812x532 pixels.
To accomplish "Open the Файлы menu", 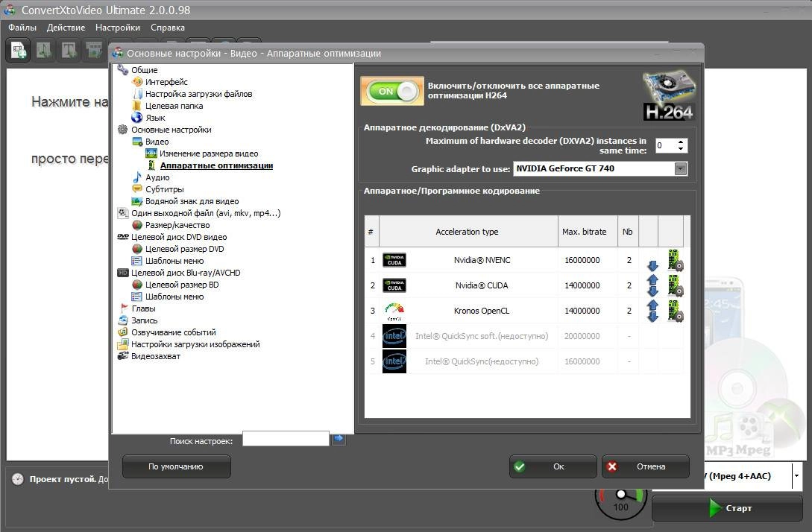I will tap(22, 28).
